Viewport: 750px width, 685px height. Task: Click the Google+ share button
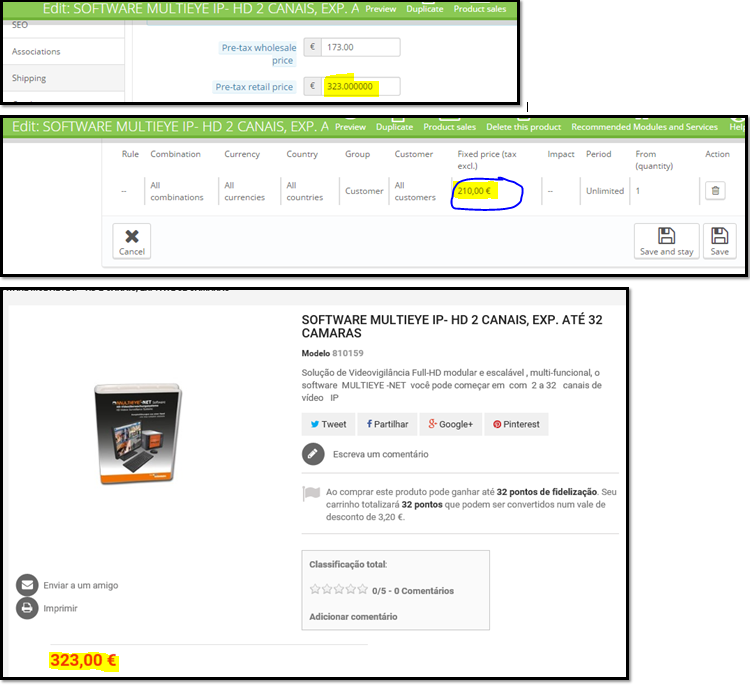[x=451, y=424]
